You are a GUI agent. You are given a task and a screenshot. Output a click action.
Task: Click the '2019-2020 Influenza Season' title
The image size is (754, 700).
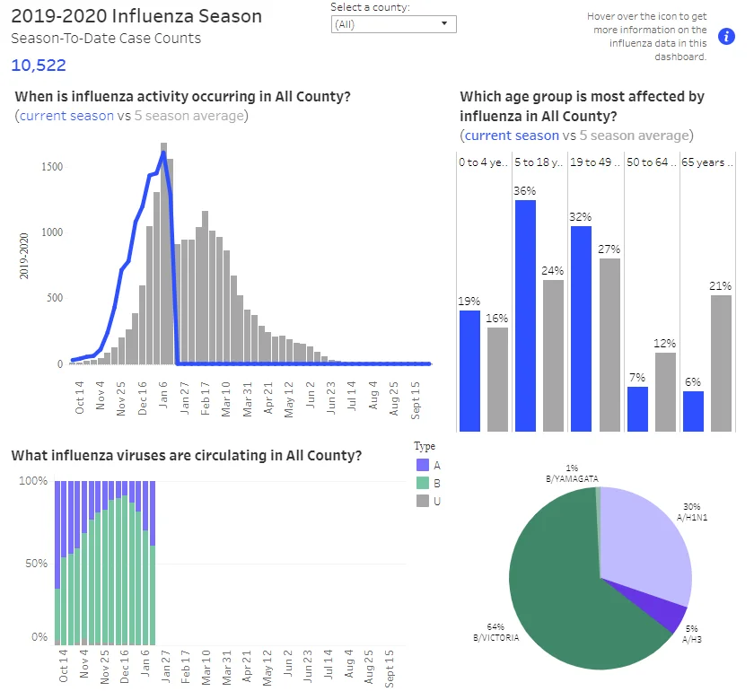136,16
